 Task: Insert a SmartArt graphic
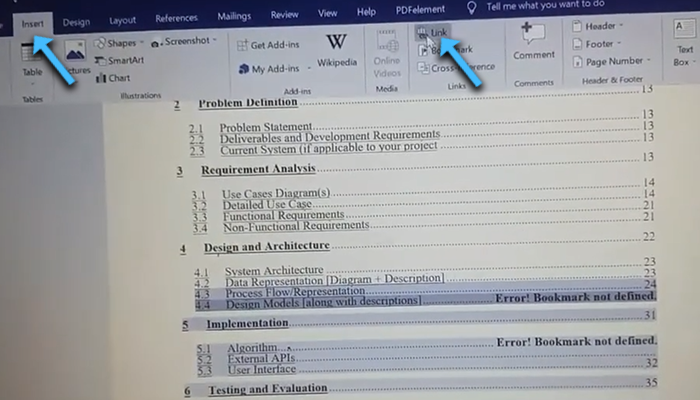(120, 60)
